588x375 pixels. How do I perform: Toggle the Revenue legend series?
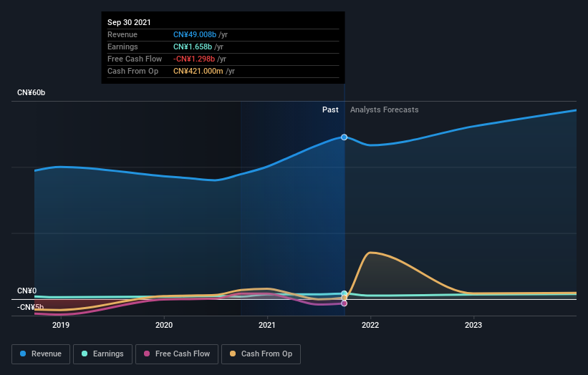point(41,354)
